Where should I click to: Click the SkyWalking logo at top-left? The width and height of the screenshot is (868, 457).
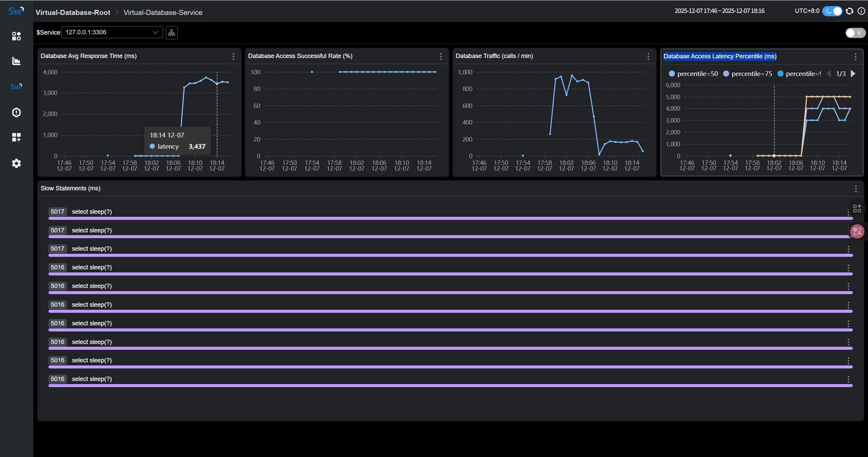pyautogui.click(x=16, y=11)
